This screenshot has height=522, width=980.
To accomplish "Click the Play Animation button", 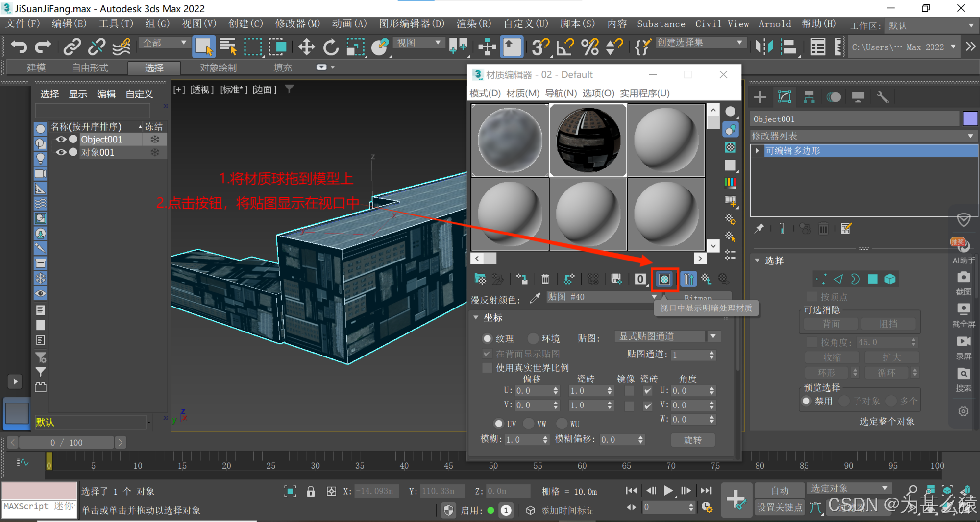I will pos(668,490).
